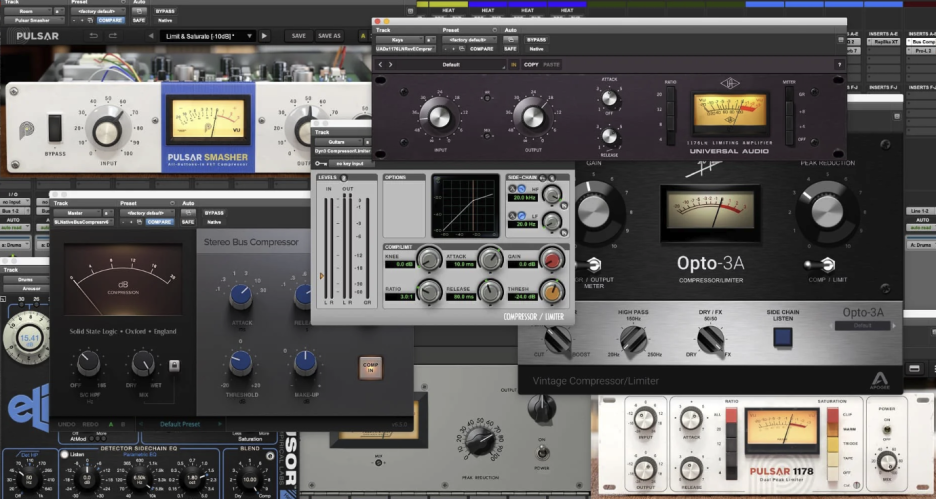936x499 pixels.
Task: Enable blue HF filter button in side-chain
Action: tap(521, 190)
